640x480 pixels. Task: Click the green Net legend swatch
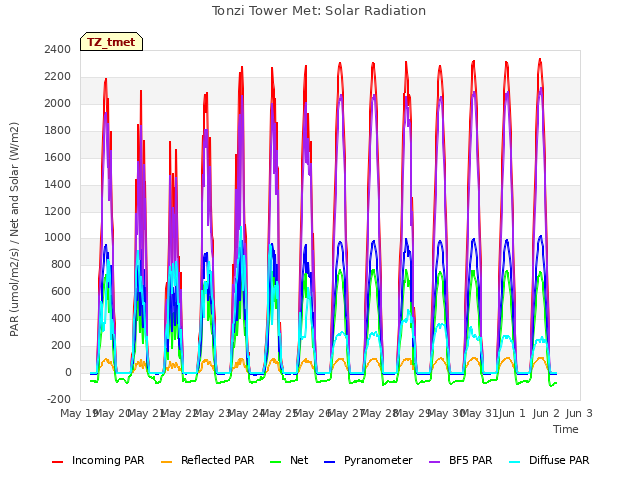276,462
